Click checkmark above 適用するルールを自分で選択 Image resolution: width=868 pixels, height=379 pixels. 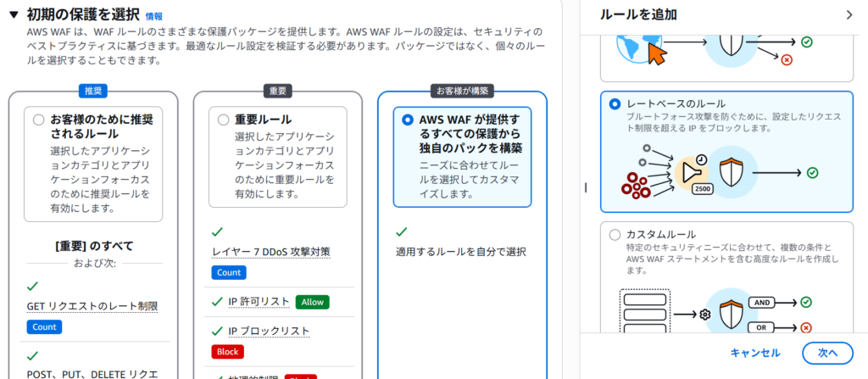pos(402,231)
